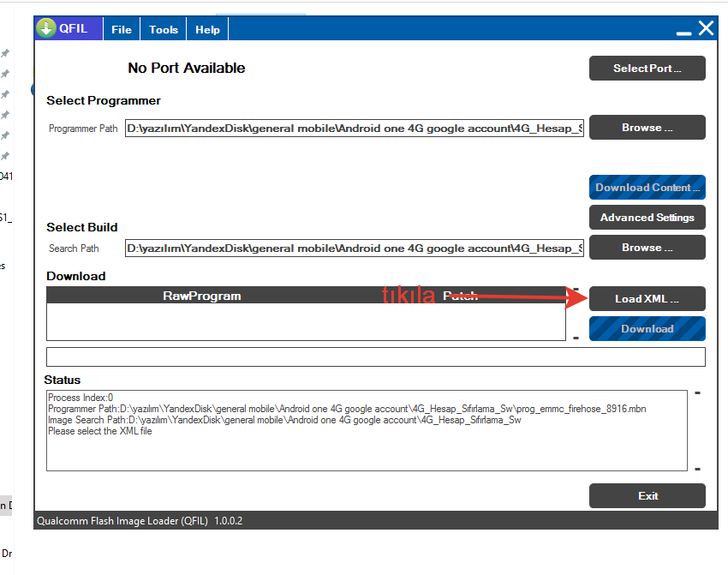Click the Exit button
This screenshot has height=575, width=728.
pyautogui.click(x=647, y=496)
